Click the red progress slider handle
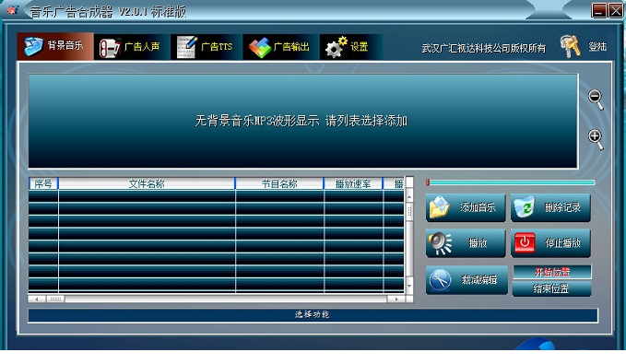The height and width of the screenshot is (364, 626). [x=428, y=182]
